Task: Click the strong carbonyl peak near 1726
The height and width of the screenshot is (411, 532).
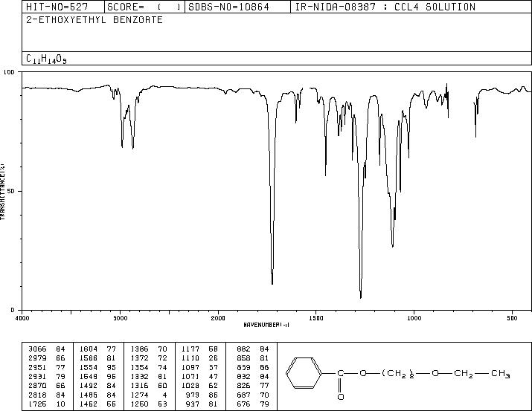Action: click(272, 284)
